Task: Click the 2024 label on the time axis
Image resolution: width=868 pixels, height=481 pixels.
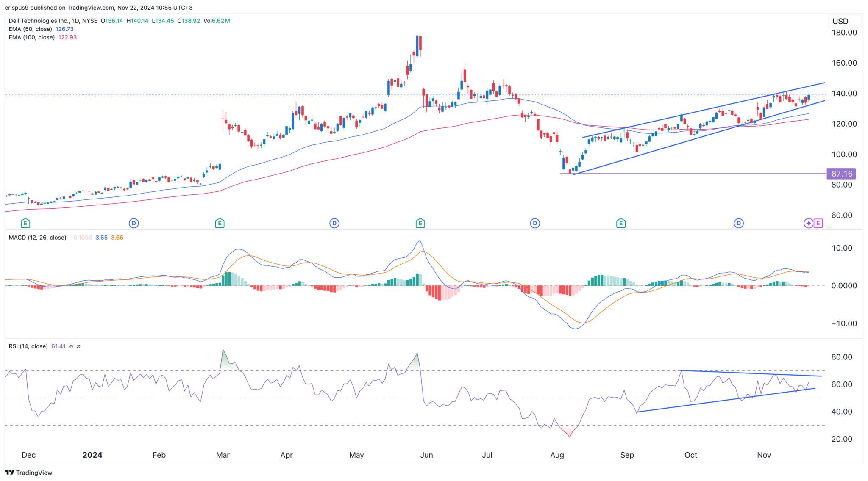Action: point(92,455)
